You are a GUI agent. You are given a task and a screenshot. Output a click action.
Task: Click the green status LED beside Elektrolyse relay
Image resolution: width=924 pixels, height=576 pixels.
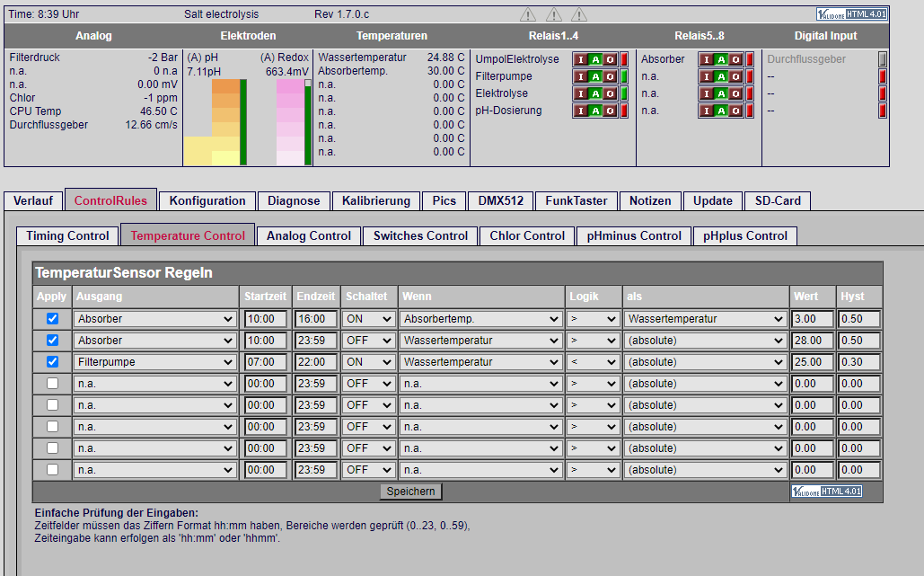tap(624, 93)
